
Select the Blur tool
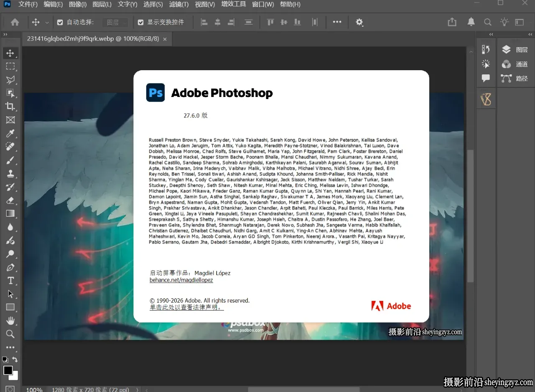[x=10, y=227]
